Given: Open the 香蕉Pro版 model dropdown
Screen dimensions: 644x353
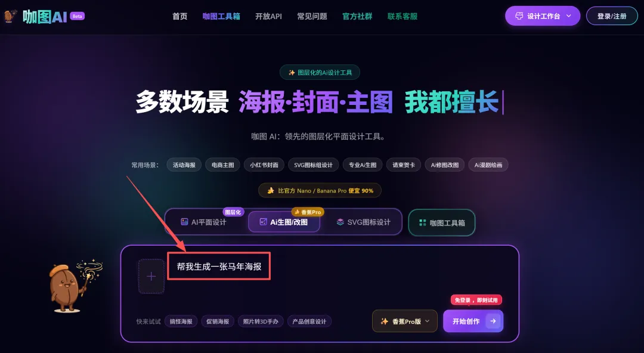Looking at the screenshot, I should [404, 321].
